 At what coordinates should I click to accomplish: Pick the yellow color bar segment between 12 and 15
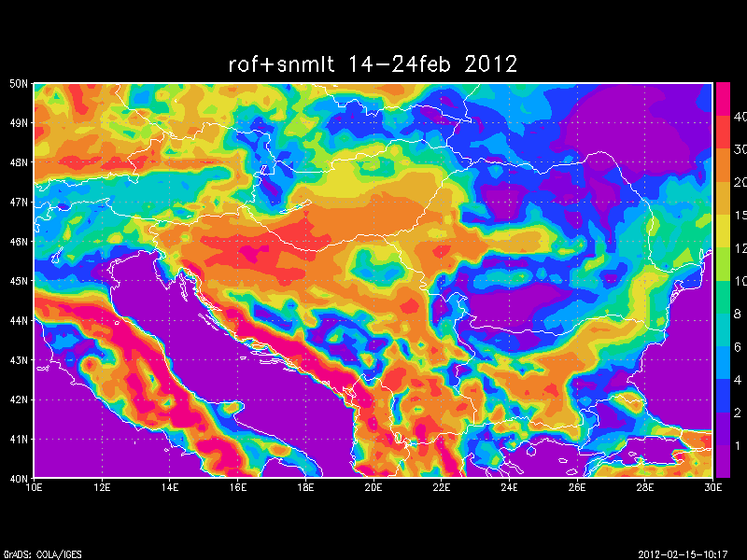[723, 231]
